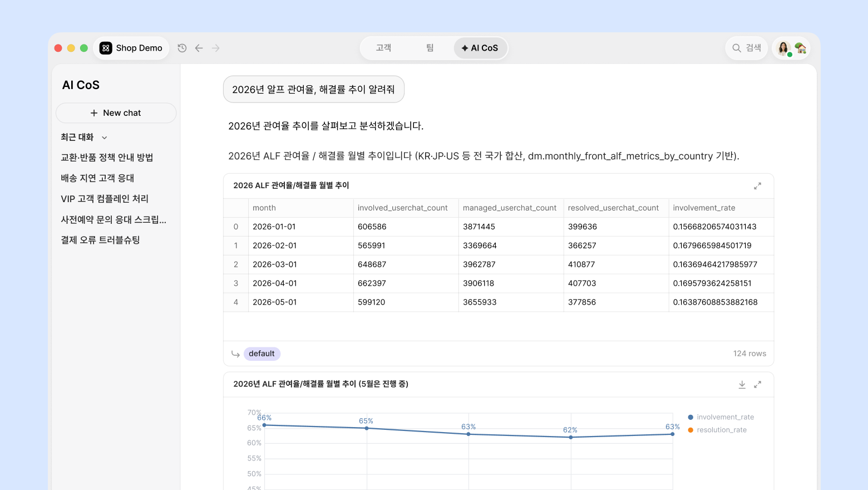Open the 검색 search button
Image resolution: width=868 pixels, height=490 pixels.
coord(747,48)
